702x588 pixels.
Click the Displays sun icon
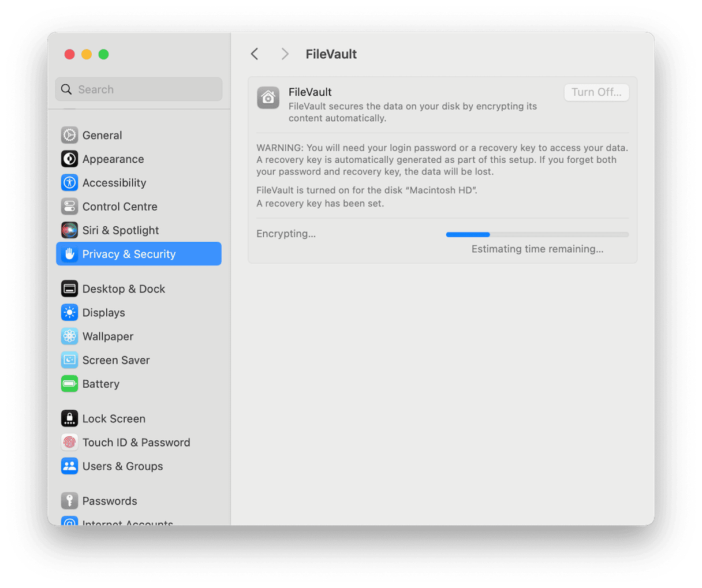[69, 312]
